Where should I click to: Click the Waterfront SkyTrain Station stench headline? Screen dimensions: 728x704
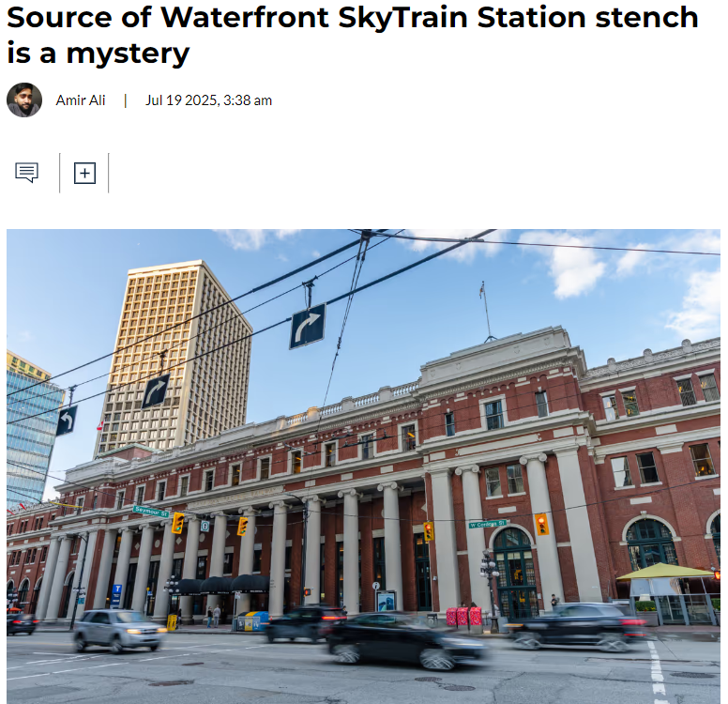click(353, 36)
